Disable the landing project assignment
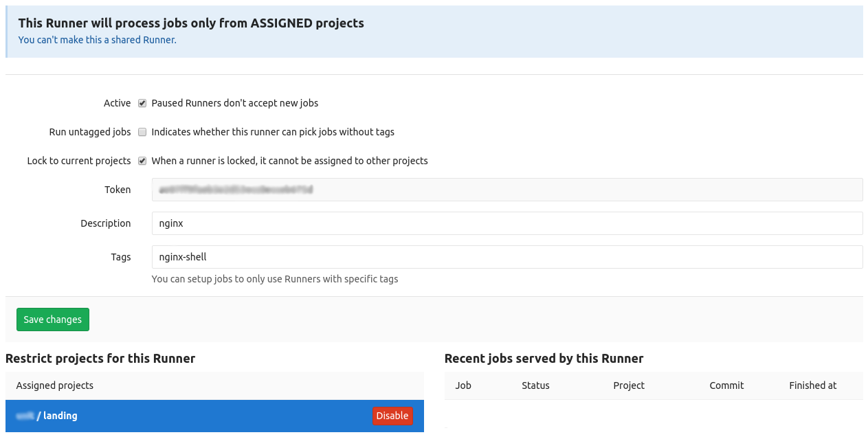The width and height of the screenshot is (868, 437). point(392,416)
